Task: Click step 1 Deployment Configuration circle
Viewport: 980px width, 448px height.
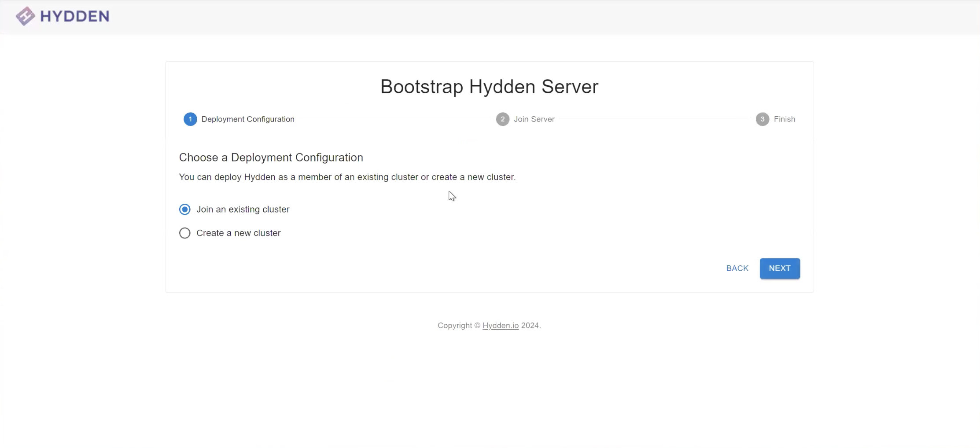Action: [x=190, y=119]
